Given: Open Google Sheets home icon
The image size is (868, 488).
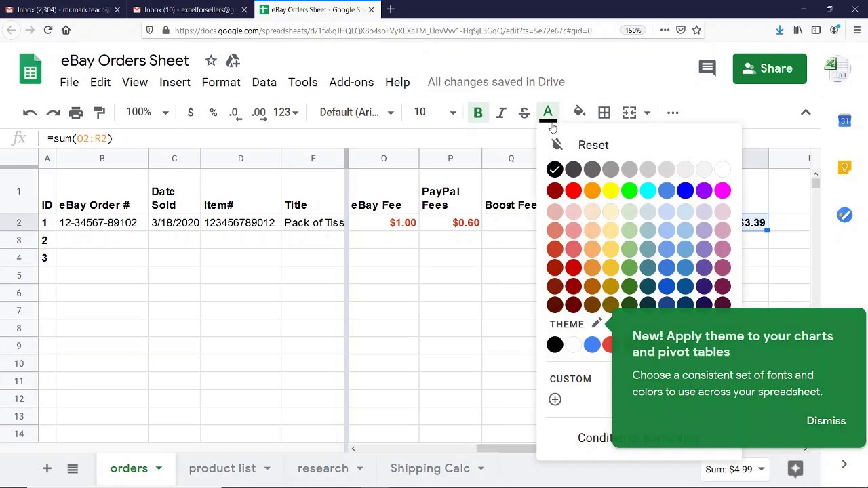Looking at the screenshot, I should pyautogui.click(x=31, y=68).
